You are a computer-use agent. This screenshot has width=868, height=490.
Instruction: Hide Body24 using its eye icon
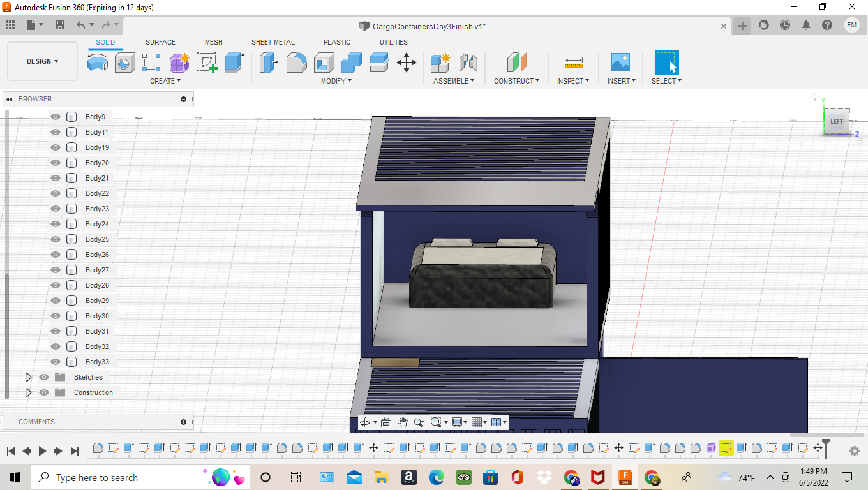click(x=56, y=224)
